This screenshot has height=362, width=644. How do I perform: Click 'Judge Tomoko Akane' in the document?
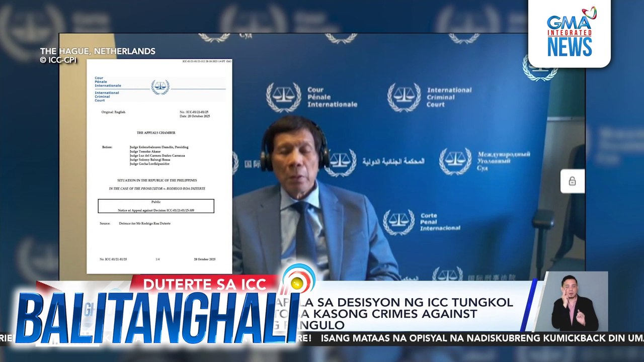pos(145,151)
